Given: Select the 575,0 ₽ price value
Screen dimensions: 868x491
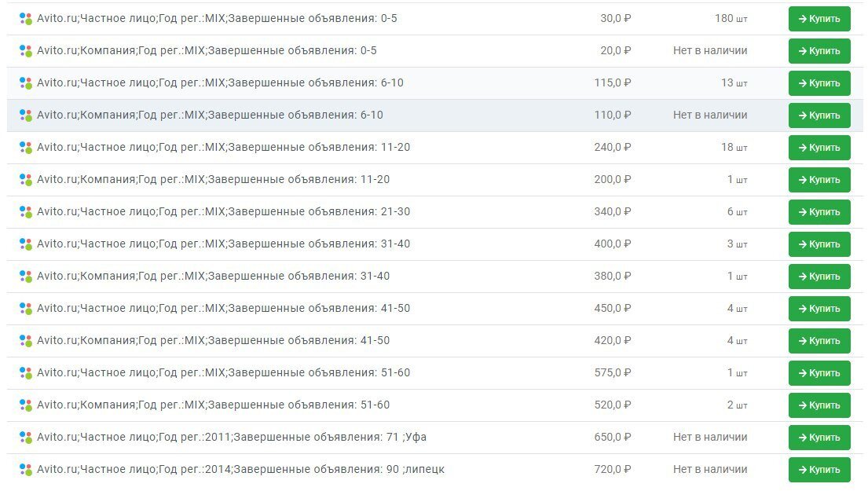Looking at the screenshot, I should click(613, 372).
